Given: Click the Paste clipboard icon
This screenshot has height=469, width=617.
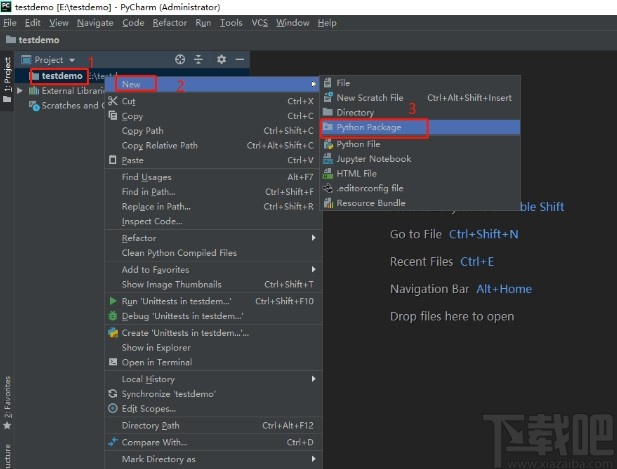Looking at the screenshot, I should (113, 160).
